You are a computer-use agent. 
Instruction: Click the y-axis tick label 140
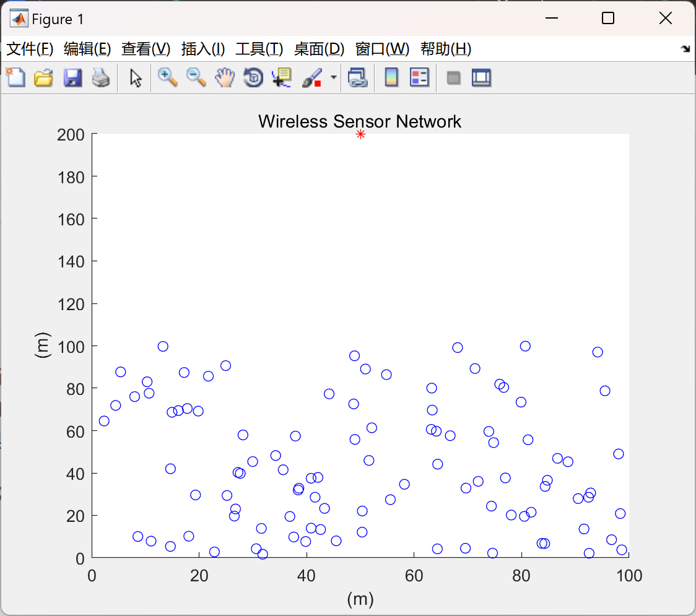pyautogui.click(x=71, y=262)
